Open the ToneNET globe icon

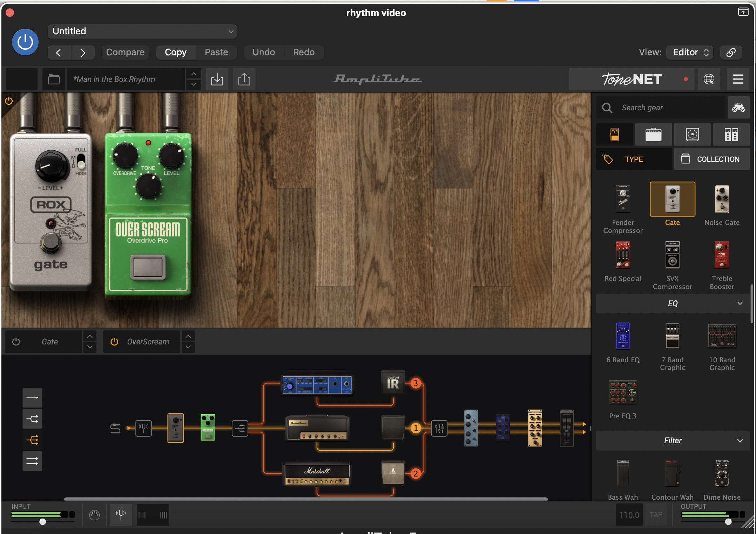709,79
